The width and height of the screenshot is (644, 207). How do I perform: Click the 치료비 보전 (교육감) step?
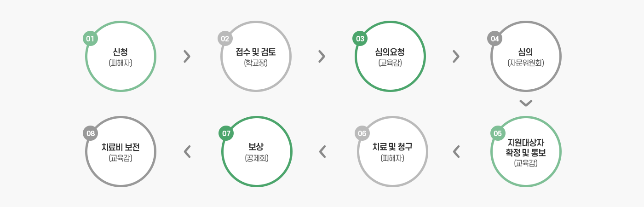[121, 151]
